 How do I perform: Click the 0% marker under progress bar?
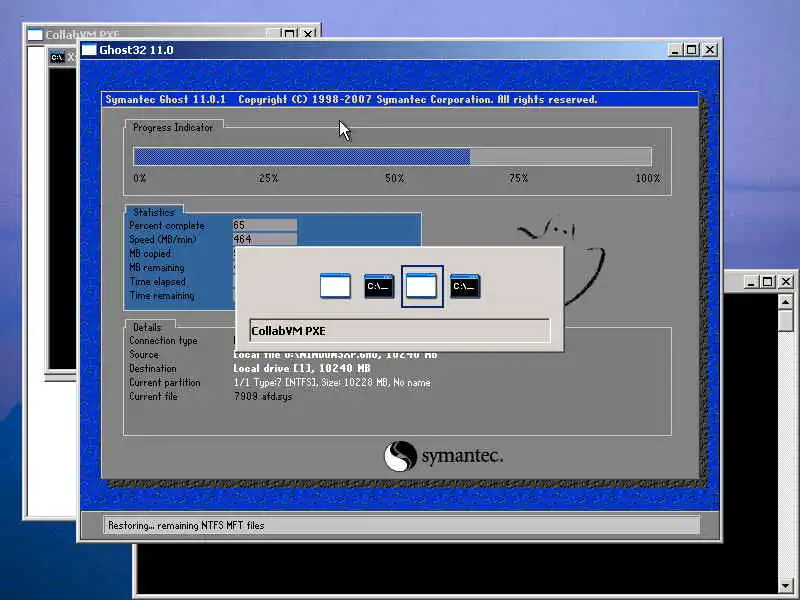tap(140, 178)
